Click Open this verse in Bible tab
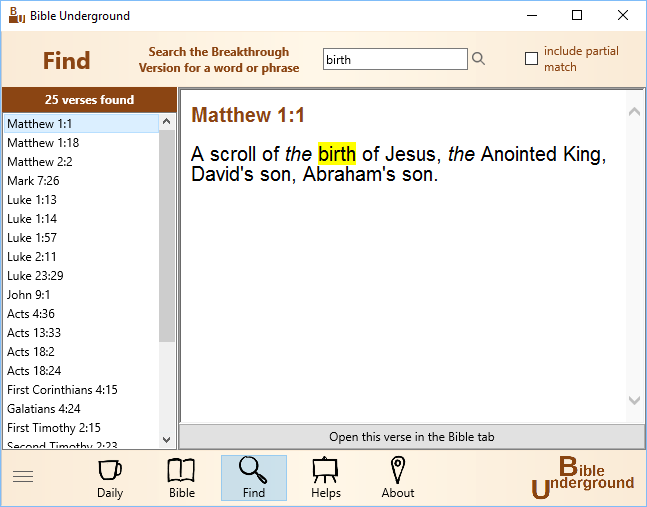 click(412, 436)
